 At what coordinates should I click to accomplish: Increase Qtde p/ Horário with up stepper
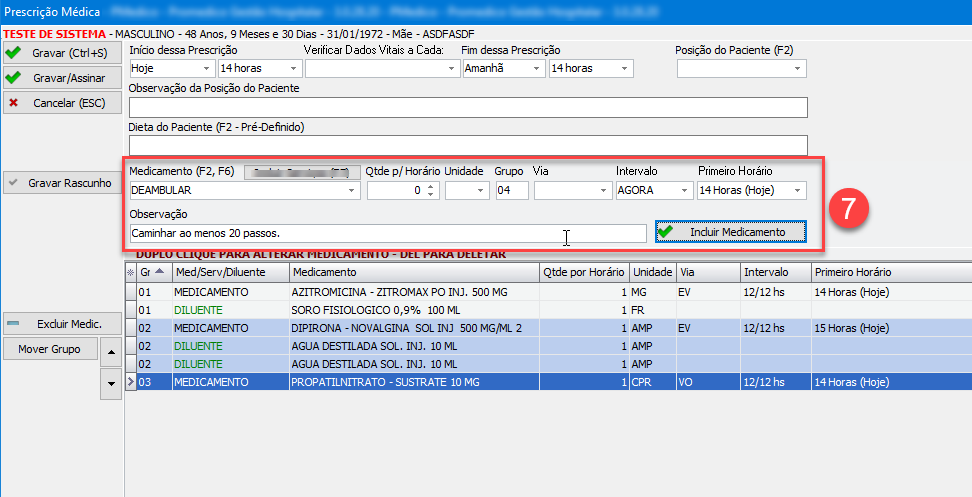[430, 186]
